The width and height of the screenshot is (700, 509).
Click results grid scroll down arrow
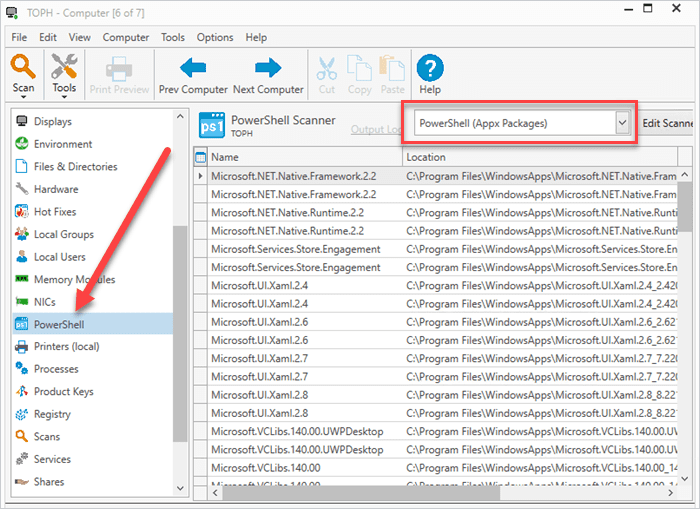[685, 479]
